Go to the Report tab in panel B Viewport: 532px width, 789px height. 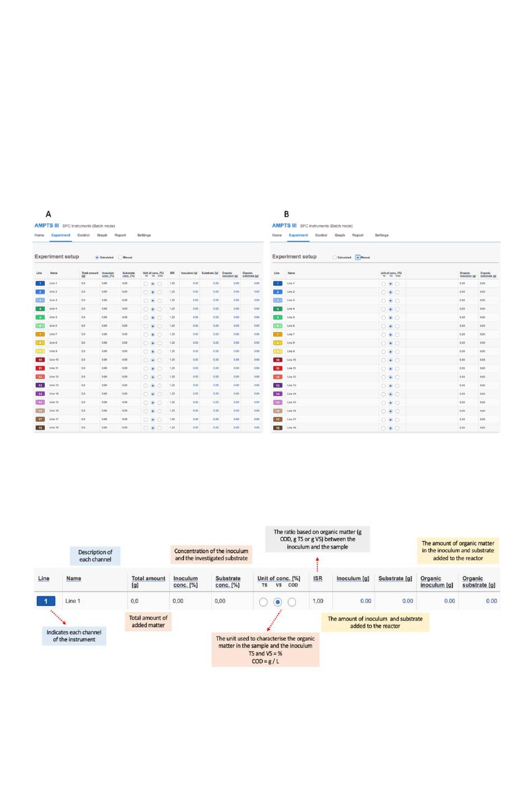pyautogui.click(x=358, y=235)
